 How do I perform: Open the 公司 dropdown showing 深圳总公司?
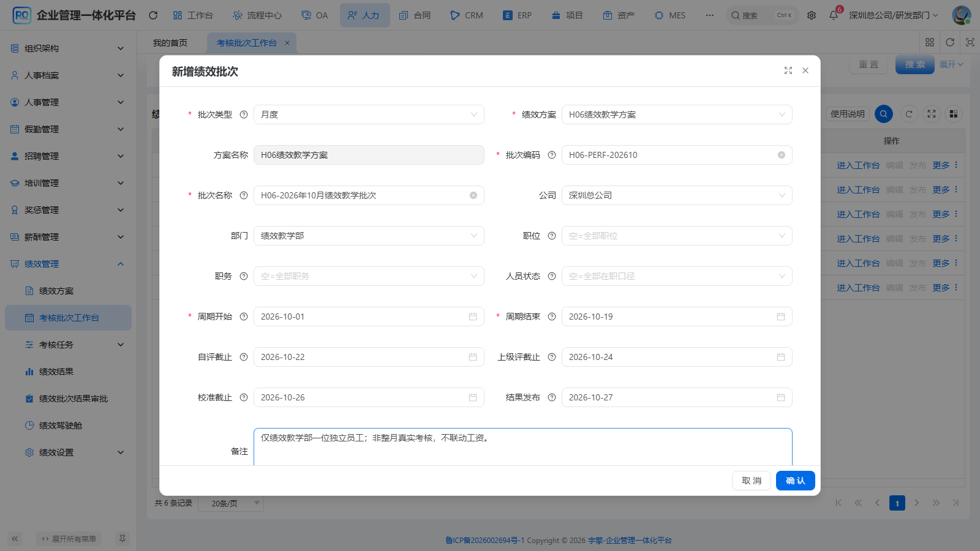coord(677,195)
